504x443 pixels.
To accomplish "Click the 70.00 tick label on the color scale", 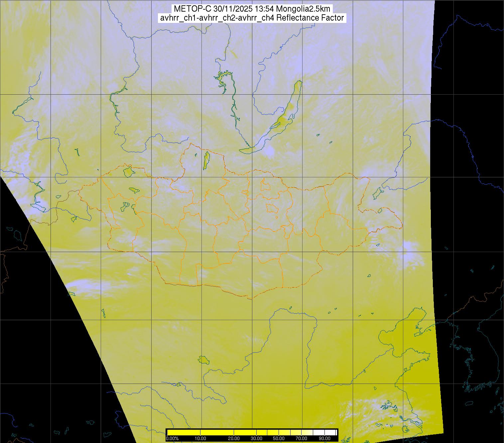I will pyautogui.click(x=302, y=439).
